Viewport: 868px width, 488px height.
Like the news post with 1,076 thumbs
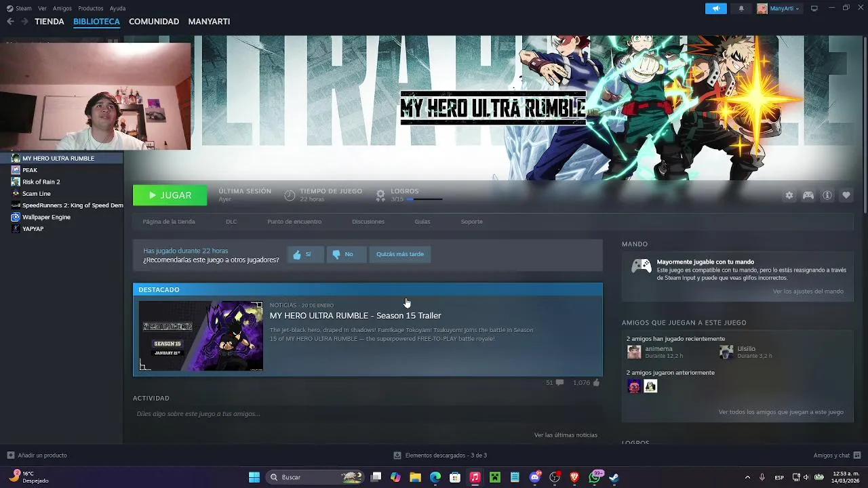[596, 383]
